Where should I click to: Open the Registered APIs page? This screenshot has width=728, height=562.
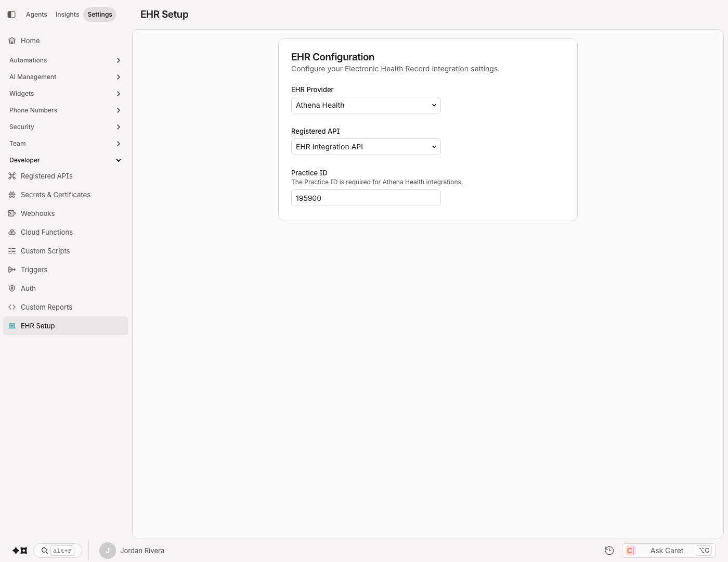tap(66, 176)
